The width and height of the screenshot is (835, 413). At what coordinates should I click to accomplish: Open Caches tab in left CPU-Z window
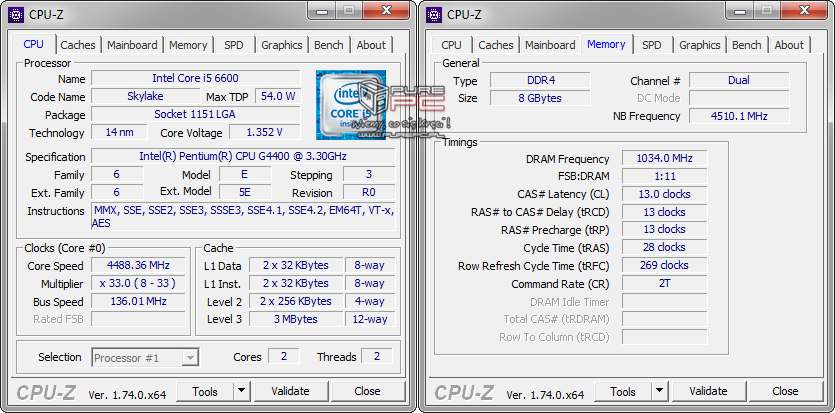[78, 45]
